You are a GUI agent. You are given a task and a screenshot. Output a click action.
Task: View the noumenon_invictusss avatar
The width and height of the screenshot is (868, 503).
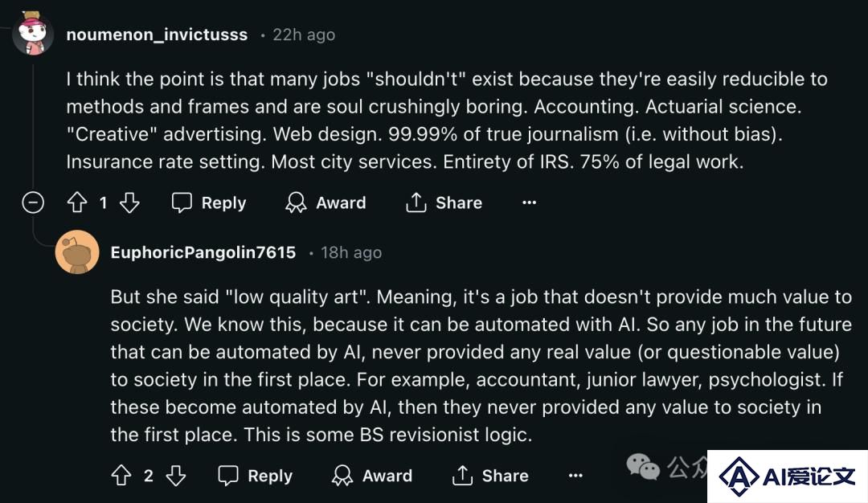click(x=33, y=33)
